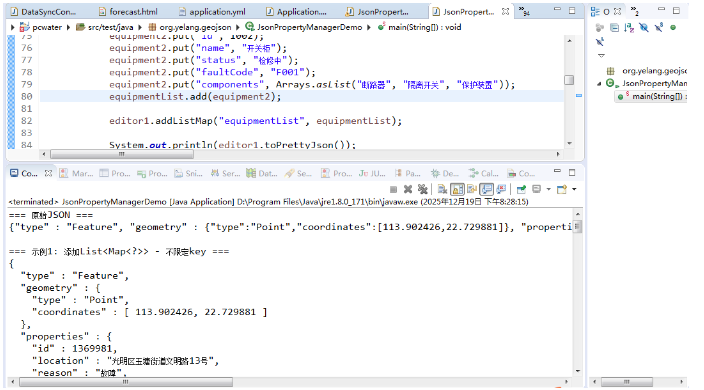Open the Cal... call hierarchy tab
The image size is (704, 390).
coord(484,173)
